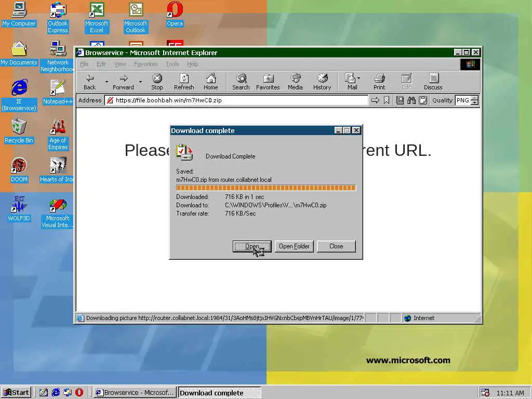Open the Search pane
Screen dimensions: 532x399
[241, 82]
